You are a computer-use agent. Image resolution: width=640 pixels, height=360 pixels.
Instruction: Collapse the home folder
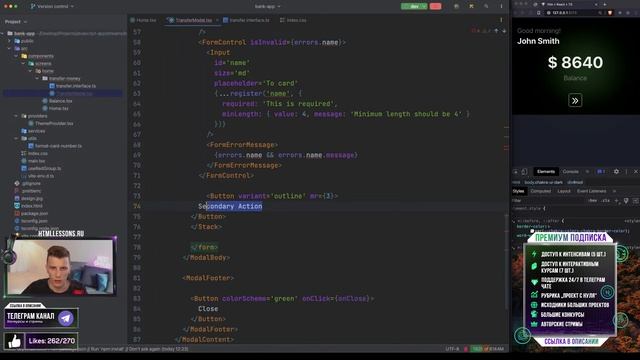point(30,71)
